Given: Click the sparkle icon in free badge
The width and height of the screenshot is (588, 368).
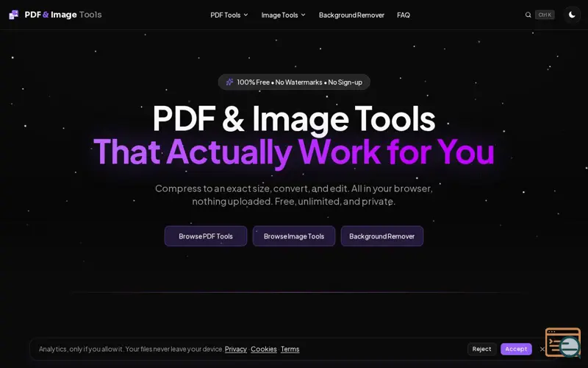Looking at the screenshot, I should coord(229,82).
